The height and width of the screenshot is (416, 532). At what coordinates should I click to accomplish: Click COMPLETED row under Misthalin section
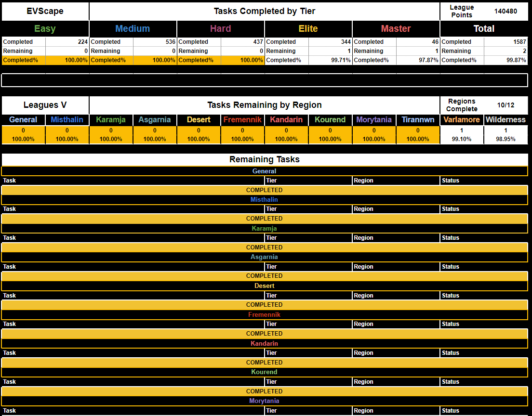click(264, 219)
